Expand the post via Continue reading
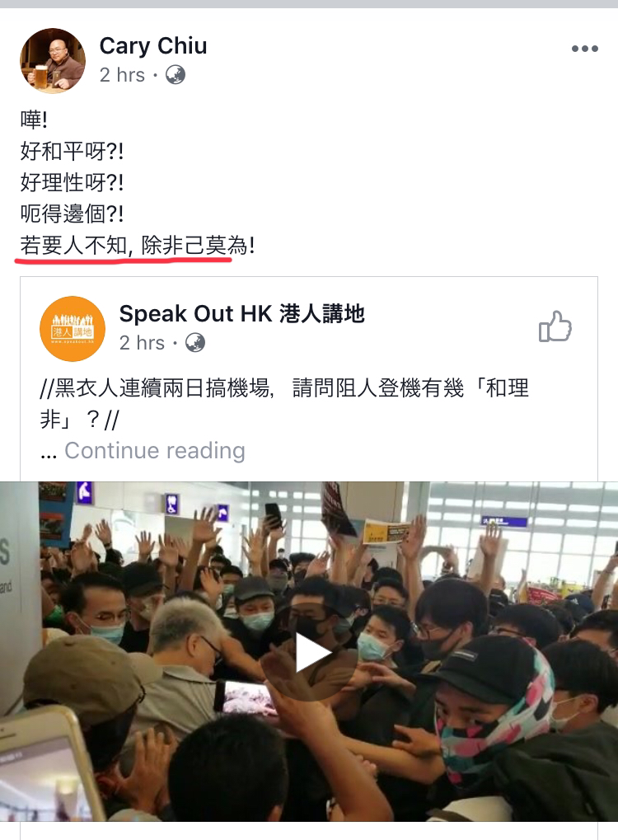This screenshot has height=840, width=618. coord(155,451)
